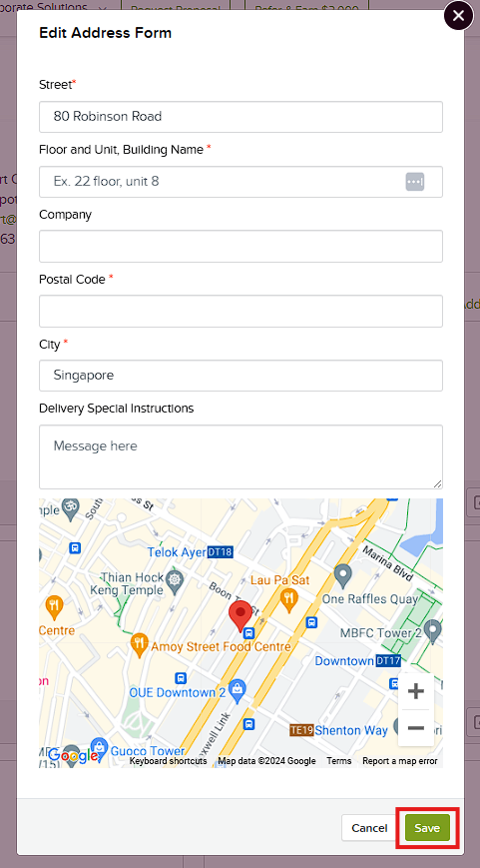The width and height of the screenshot is (480, 868).
Task: Click the Lau Pa Sat restaurant icon
Action: [288, 598]
